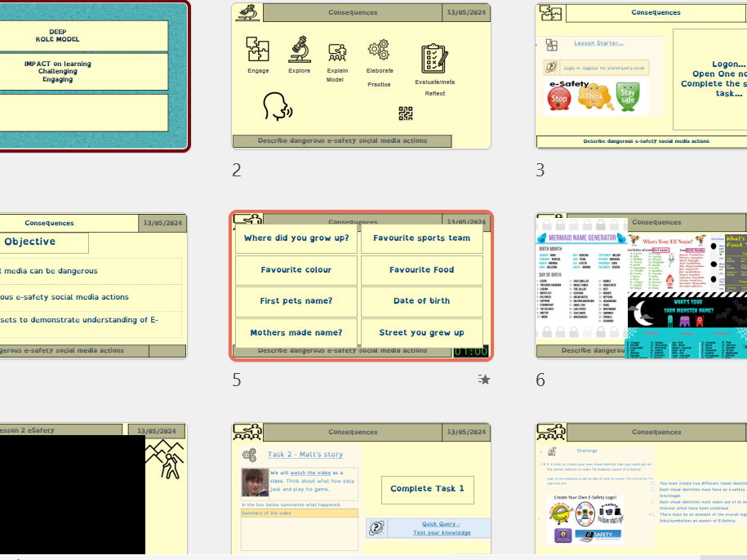Click the Evaluate/meta Reflect clipboard icon
Viewport: 747px width, 560px height.
434,56
